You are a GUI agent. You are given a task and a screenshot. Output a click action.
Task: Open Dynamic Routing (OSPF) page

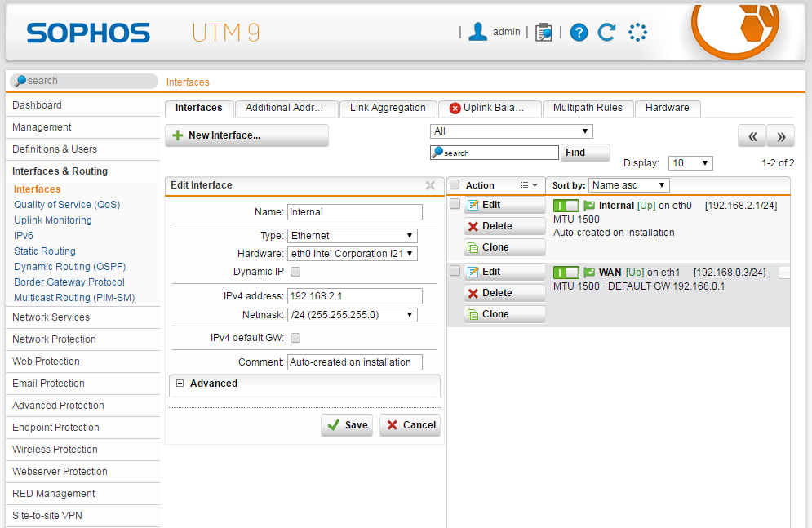pos(70,267)
